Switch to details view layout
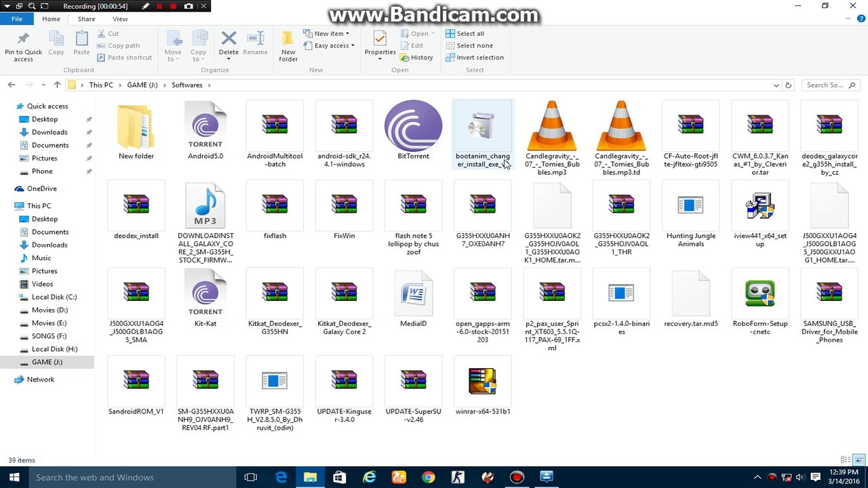 (846, 460)
